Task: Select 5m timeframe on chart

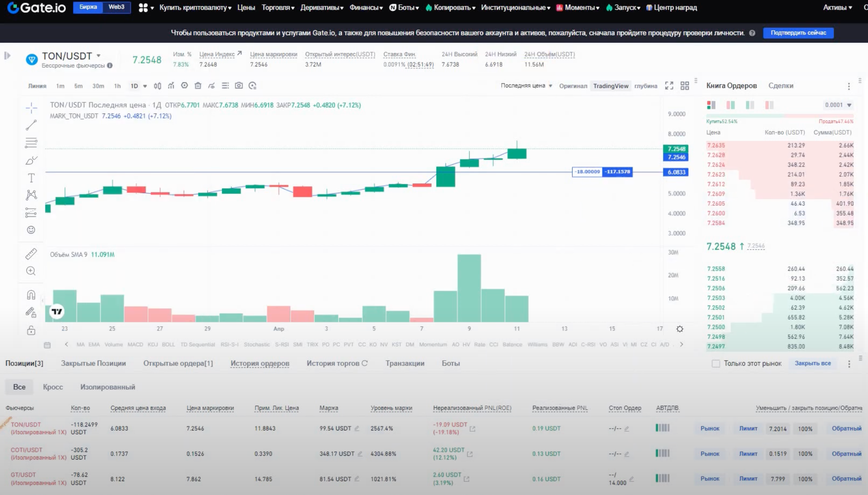Action: (78, 86)
